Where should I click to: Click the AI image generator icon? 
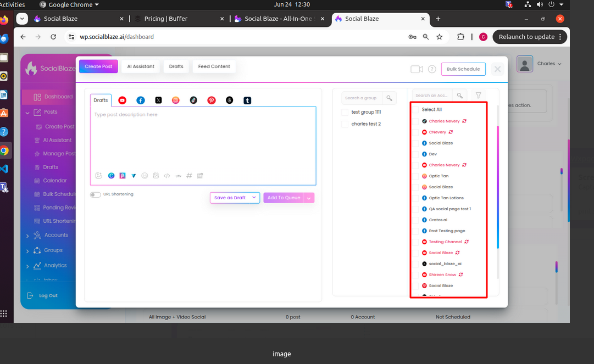(98, 176)
